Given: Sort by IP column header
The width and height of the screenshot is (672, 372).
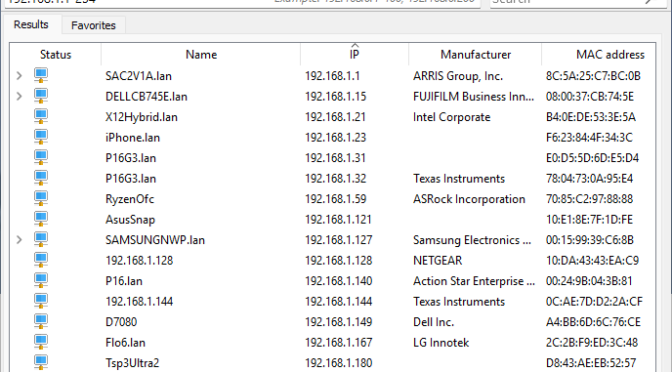Looking at the screenshot, I should 354,54.
